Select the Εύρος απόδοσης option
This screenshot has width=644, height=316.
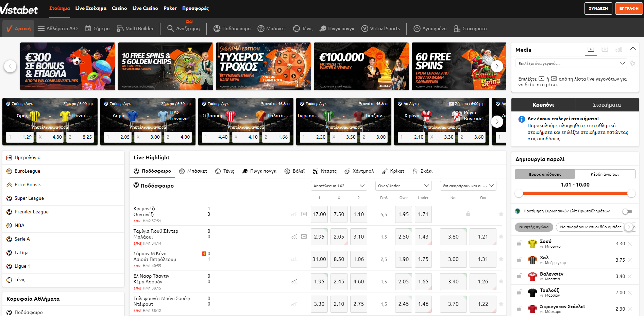coord(545,174)
